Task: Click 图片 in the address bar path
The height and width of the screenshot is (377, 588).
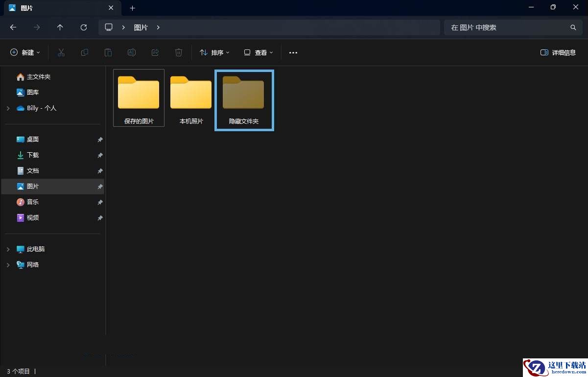Action: click(141, 27)
